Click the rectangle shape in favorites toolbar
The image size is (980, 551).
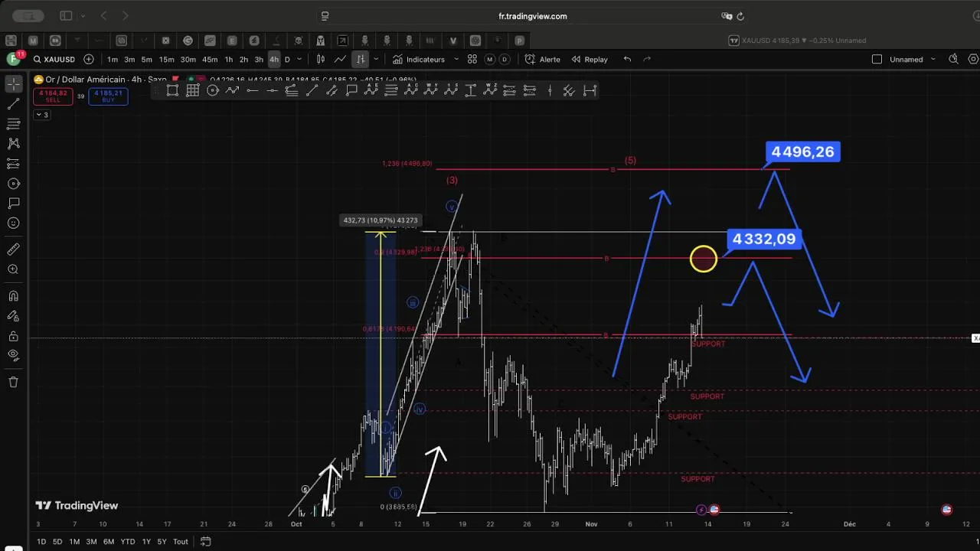(x=172, y=90)
